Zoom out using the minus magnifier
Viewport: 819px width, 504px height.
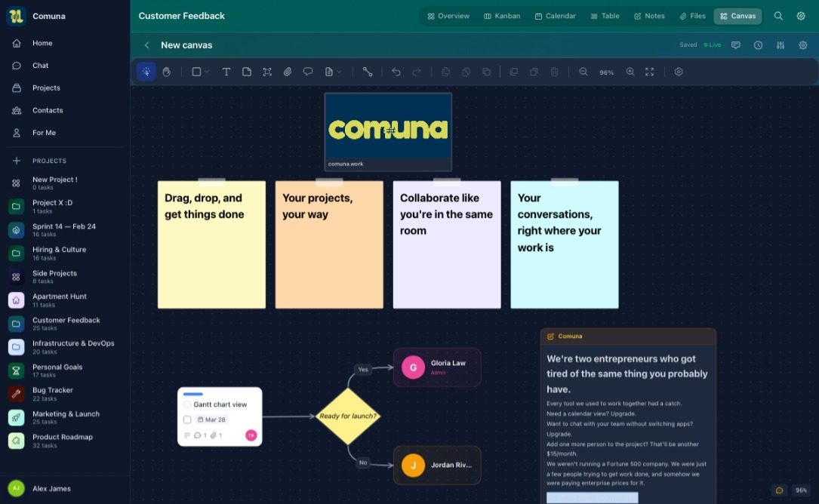tap(583, 72)
